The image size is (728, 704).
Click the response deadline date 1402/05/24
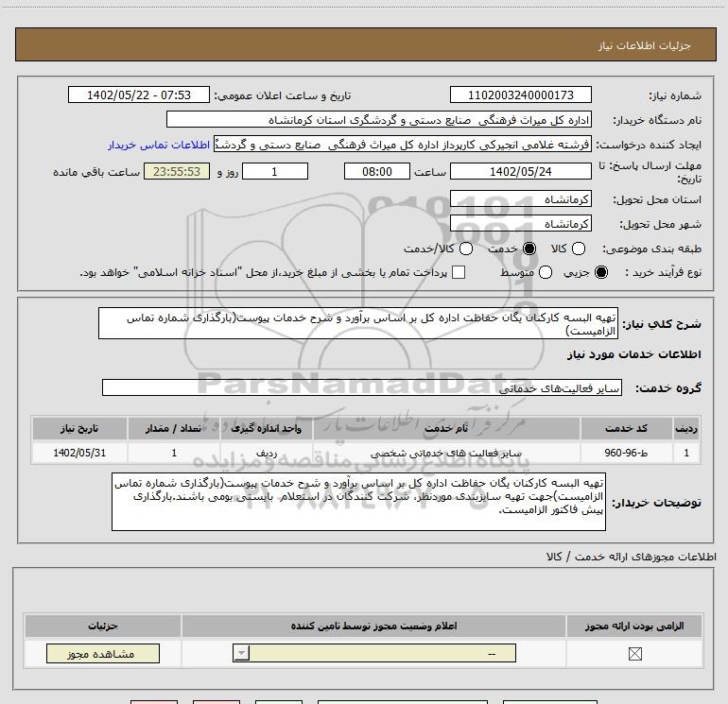pos(520,171)
